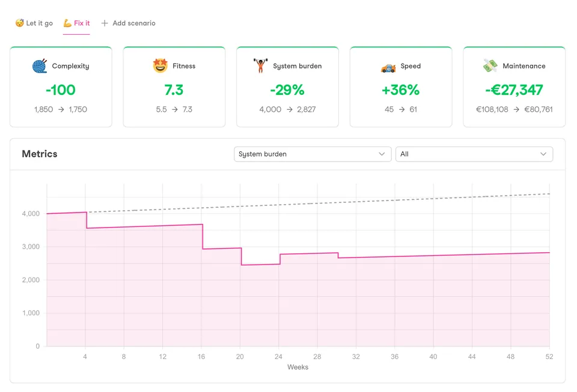The height and width of the screenshot is (392, 577).
Task: Click the race car Speed icon
Action: 388,67
